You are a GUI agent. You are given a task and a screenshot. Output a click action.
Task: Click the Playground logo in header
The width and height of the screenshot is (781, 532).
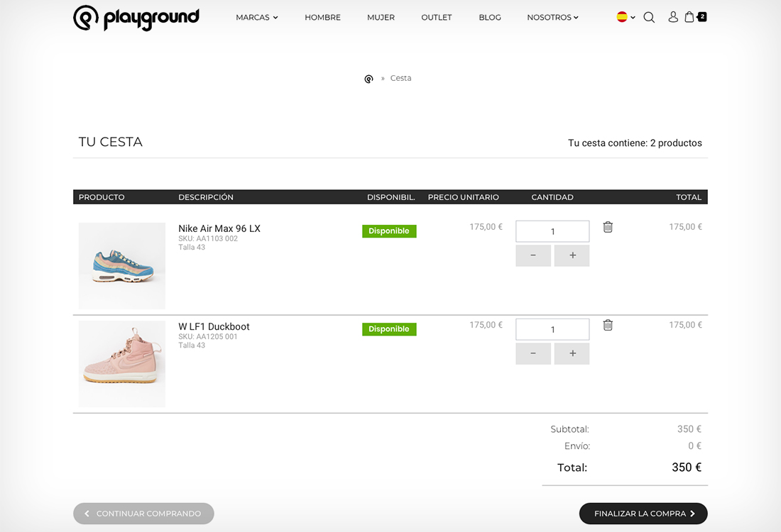136,18
